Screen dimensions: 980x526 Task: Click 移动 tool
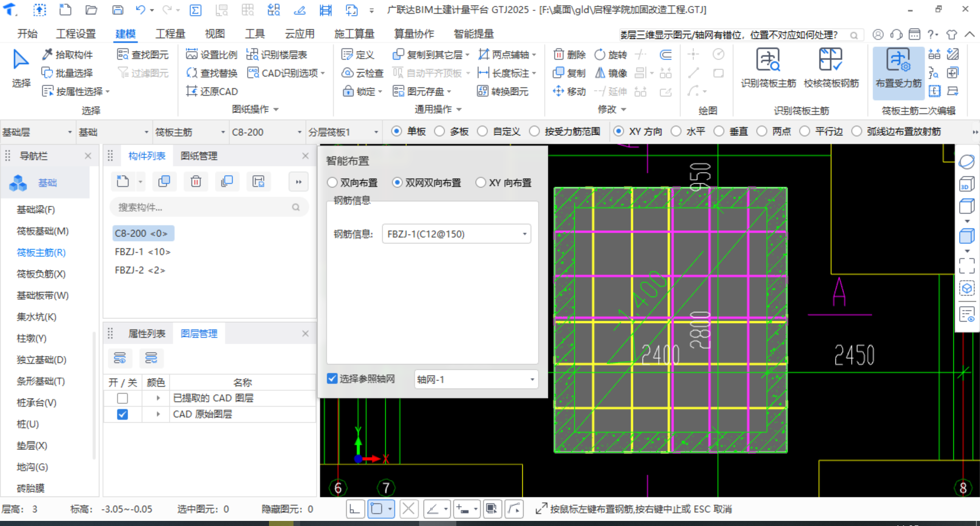point(570,91)
